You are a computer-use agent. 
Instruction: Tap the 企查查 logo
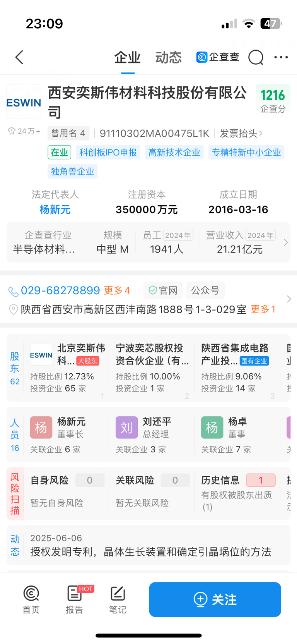click(218, 57)
